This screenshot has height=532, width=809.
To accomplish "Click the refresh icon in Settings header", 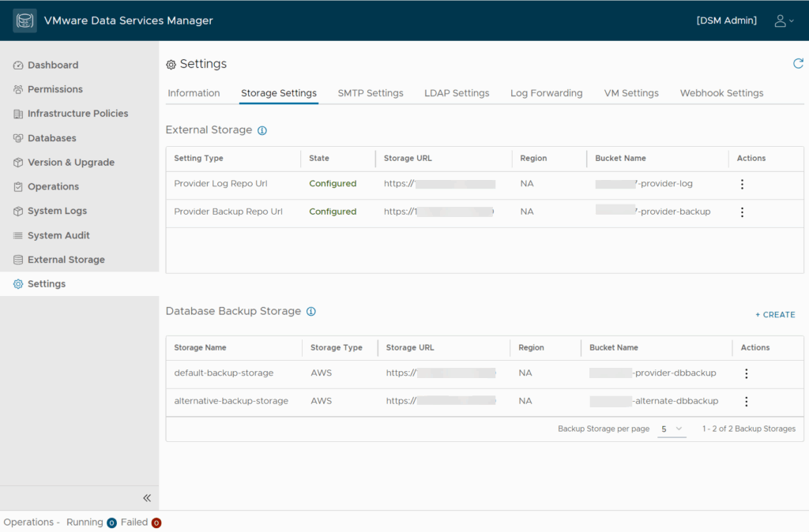I will pos(798,64).
